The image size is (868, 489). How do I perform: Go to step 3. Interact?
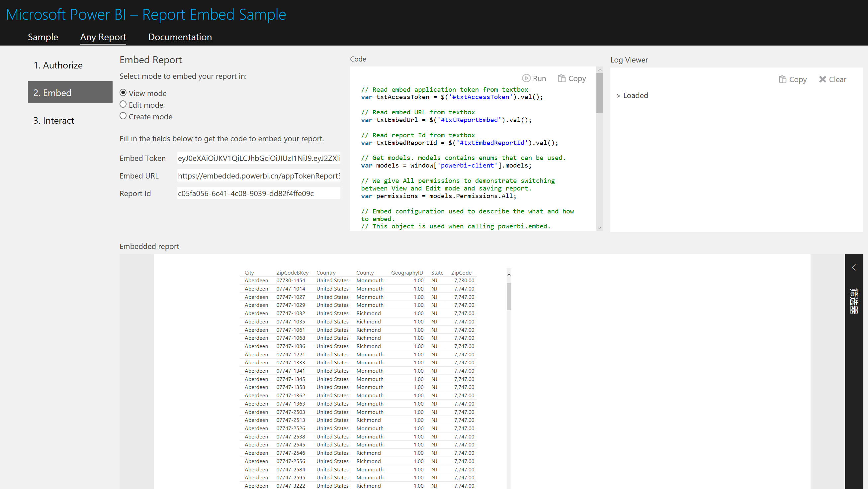point(53,120)
